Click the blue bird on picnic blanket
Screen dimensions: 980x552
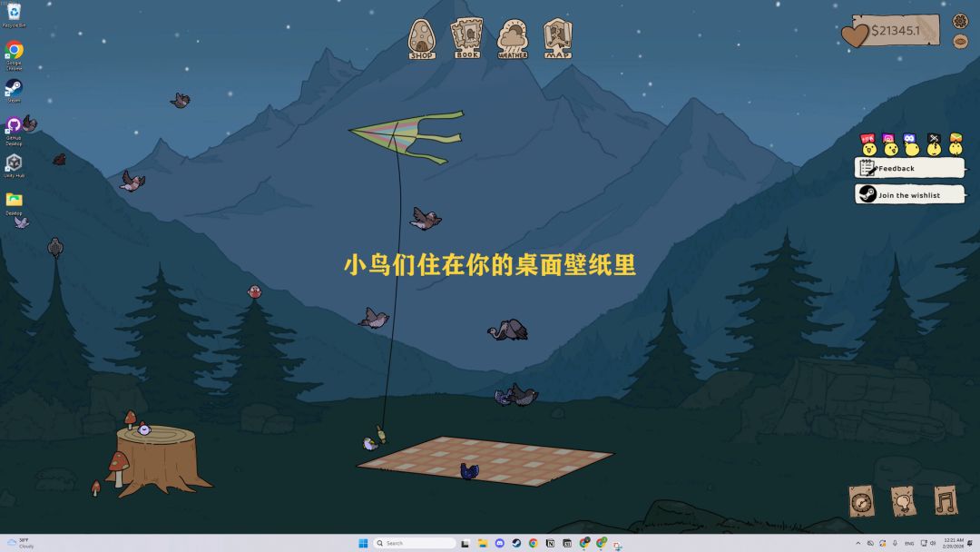point(469,470)
